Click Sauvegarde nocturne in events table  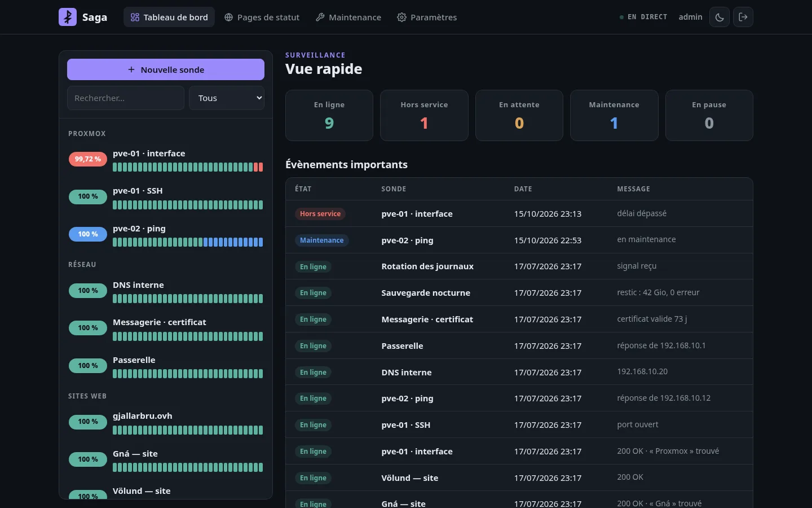pyautogui.click(x=426, y=293)
